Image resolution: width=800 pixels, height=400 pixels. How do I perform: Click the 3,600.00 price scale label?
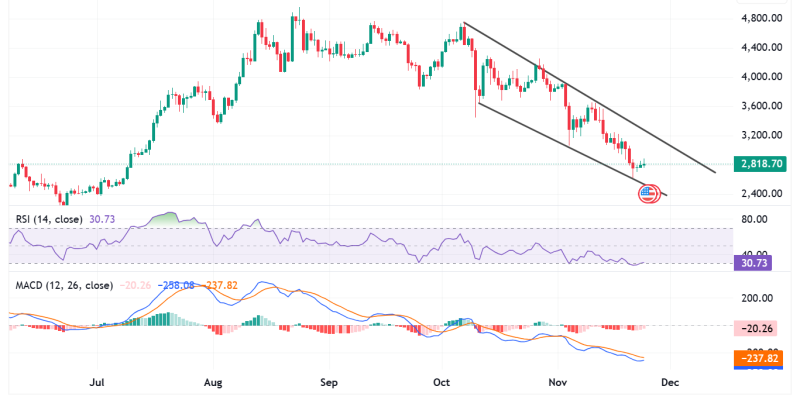pyautogui.click(x=758, y=106)
